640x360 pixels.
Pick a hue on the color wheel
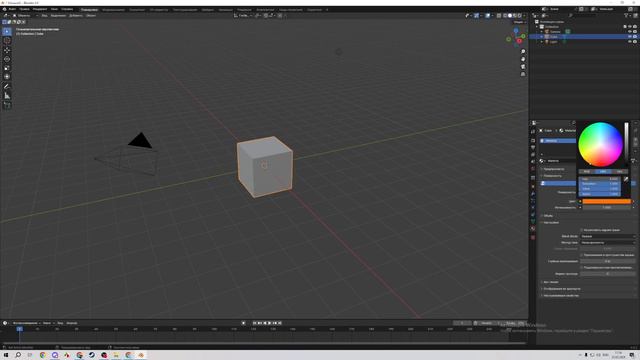point(600,144)
